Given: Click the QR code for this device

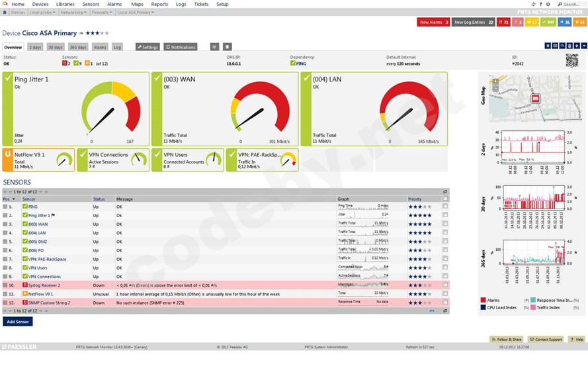Looking at the screenshot, I should pyautogui.click(x=572, y=60).
